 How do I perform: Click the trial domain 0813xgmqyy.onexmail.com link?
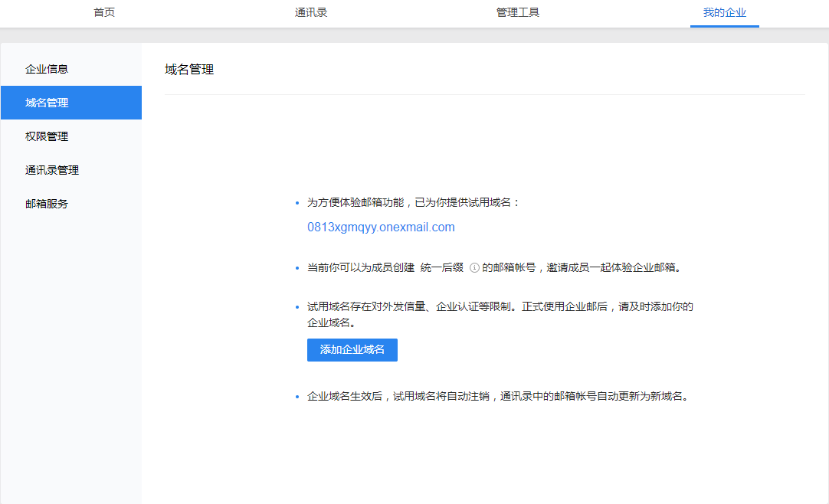click(381, 227)
